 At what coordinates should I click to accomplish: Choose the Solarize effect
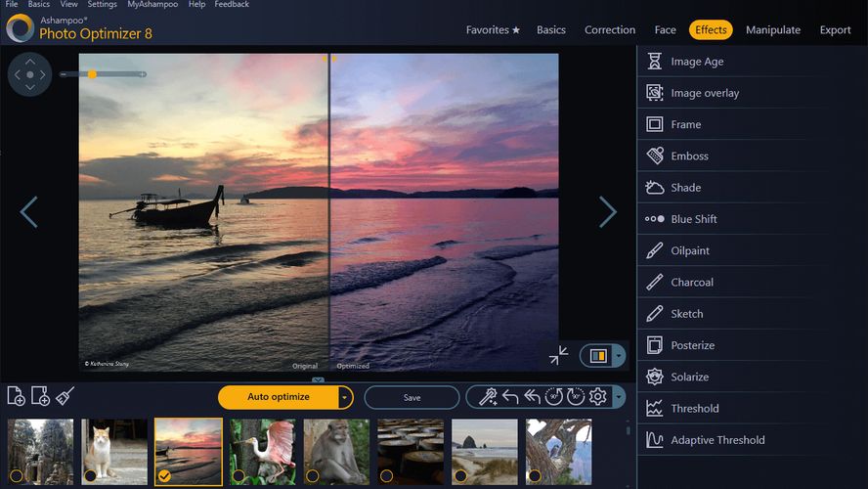[689, 377]
